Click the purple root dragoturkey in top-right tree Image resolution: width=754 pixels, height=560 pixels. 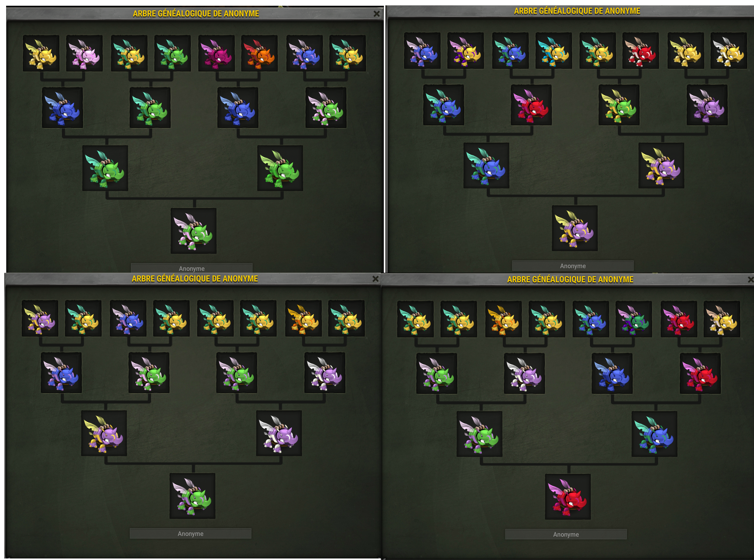click(575, 228)
